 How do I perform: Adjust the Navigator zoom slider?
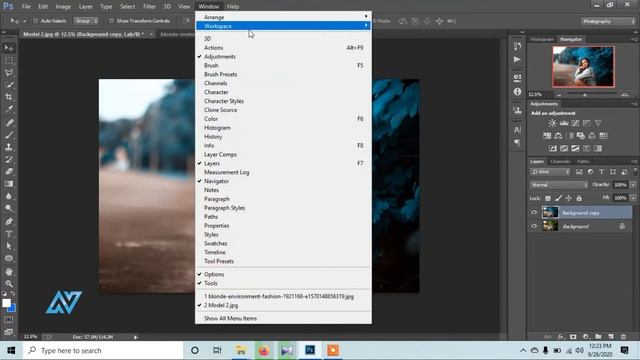coord(584,95)
